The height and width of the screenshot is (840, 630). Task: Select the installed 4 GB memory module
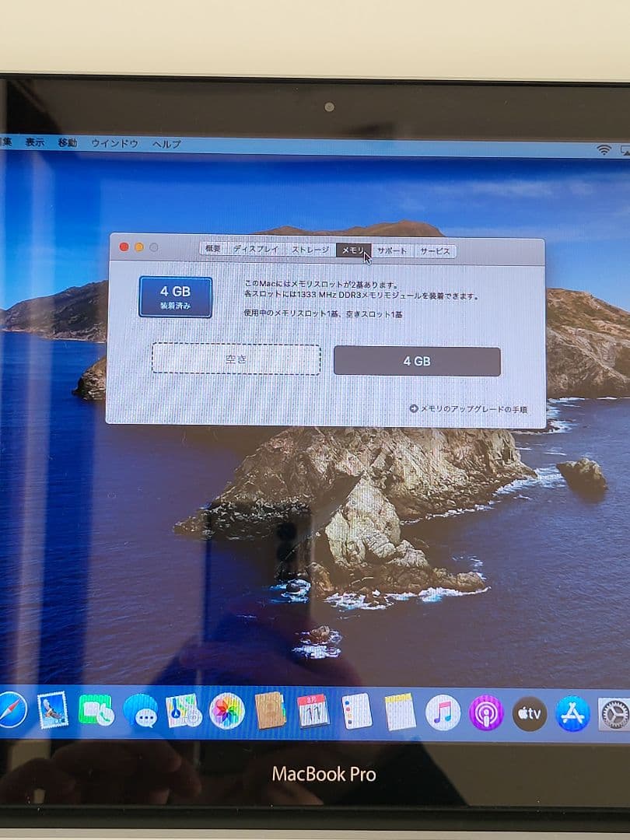point(418,360)
